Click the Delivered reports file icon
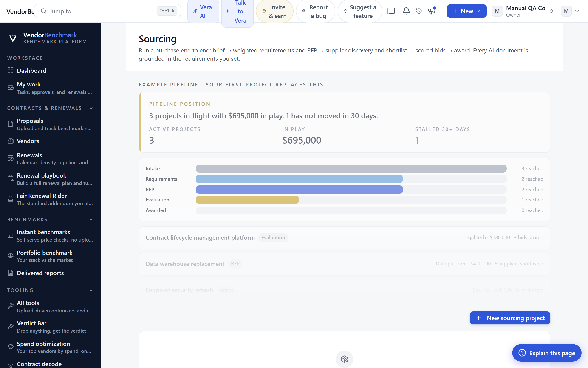This screenshot has height=368, width=588. (10, 273)
